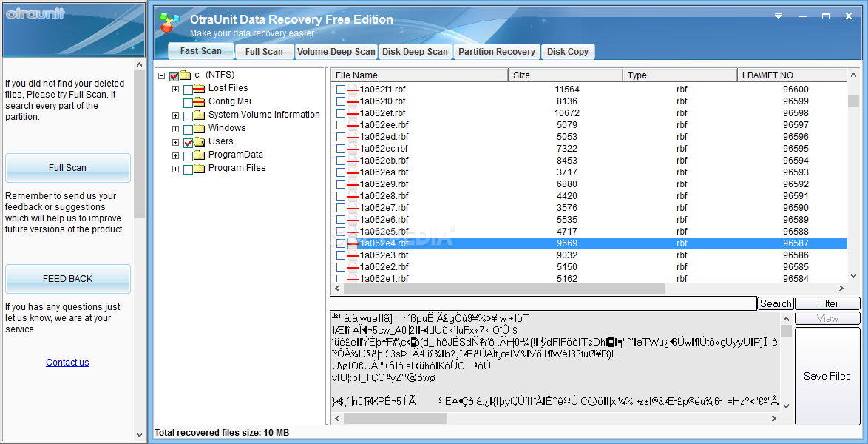Click the c: (NTFS) drive folder icon
868x444 pixels.
(x=186, y=75)
